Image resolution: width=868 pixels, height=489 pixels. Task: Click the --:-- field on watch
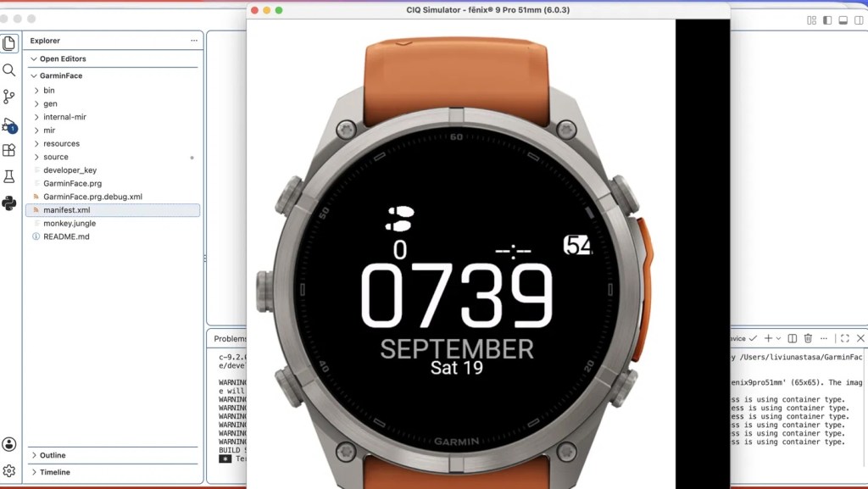[513, 251]
